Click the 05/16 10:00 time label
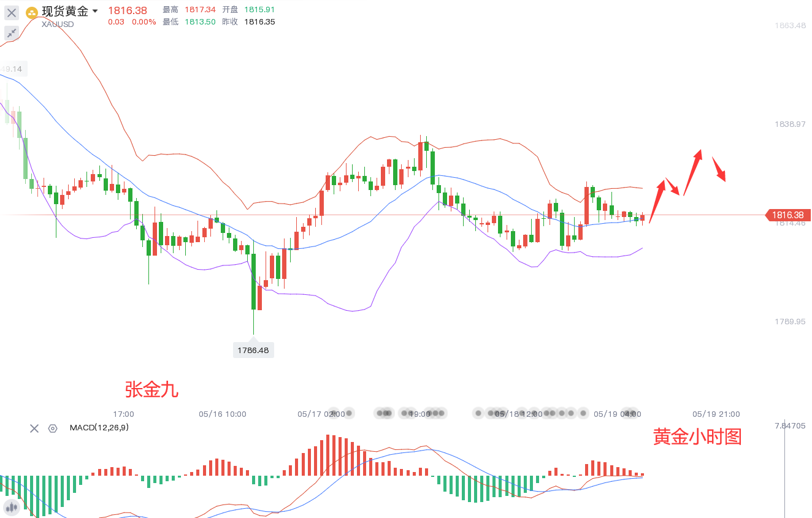 (x=223, y=414)
